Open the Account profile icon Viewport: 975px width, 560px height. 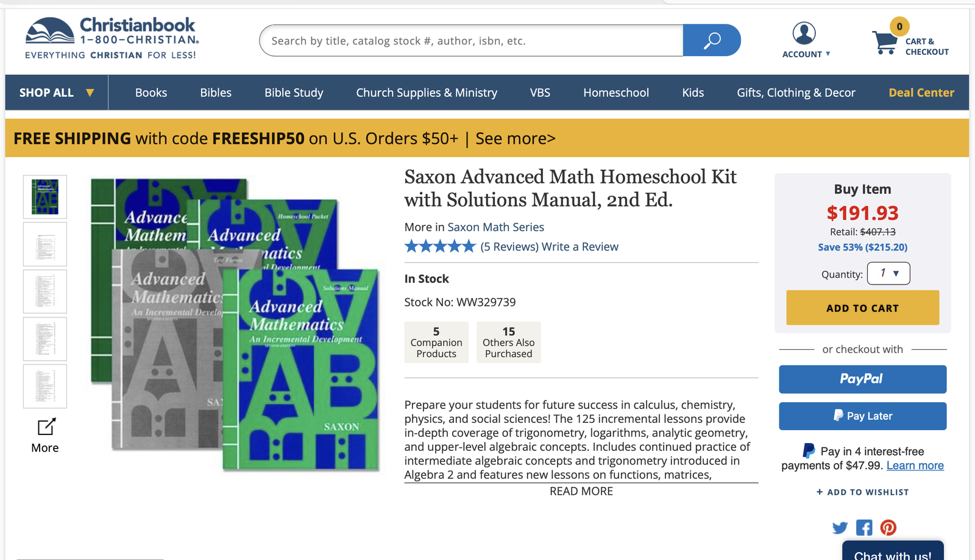tap(804, 33)
